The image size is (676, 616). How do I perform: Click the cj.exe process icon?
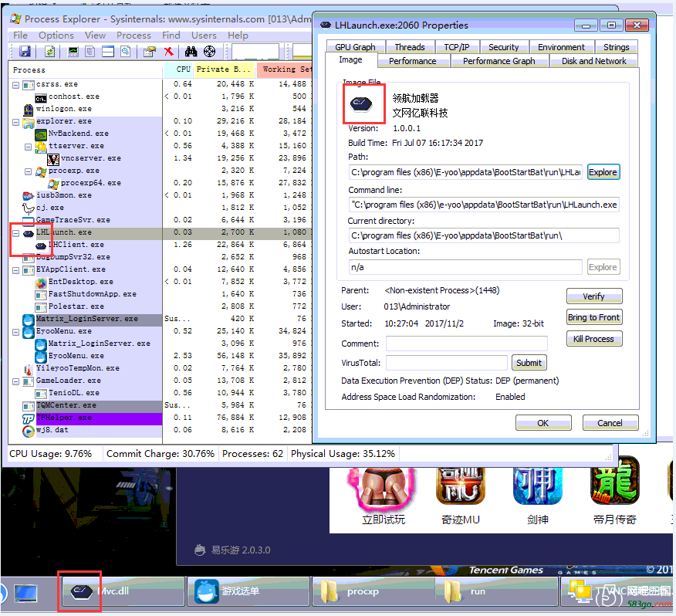click(x=29, y=208)
